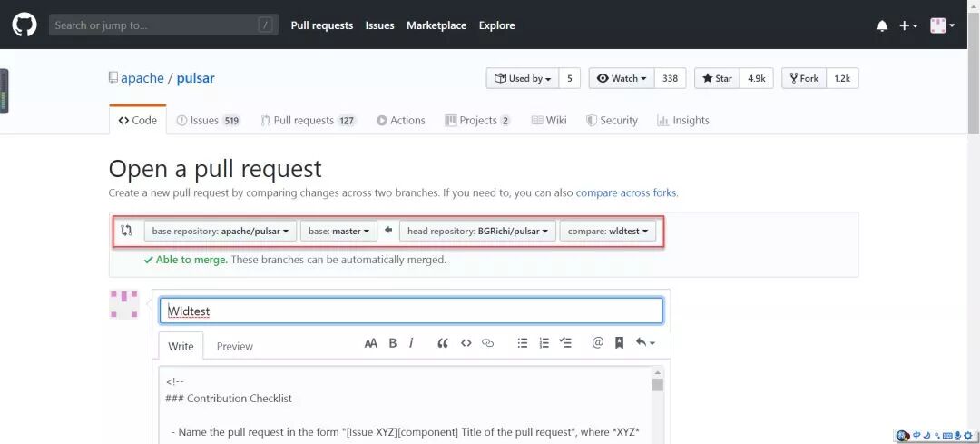980x444 pixels.
Task: Click the IME microphone icon in tray
Action: click(x=957, y=436)
